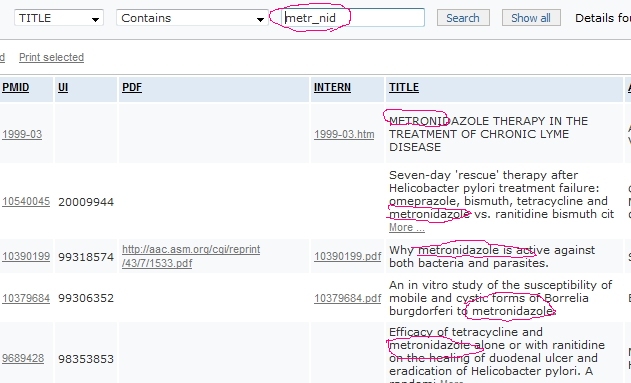The height and width of the screenshot is (383, 631).
Task: Open PMID link 10379684
Action: (x=26, y=298)
